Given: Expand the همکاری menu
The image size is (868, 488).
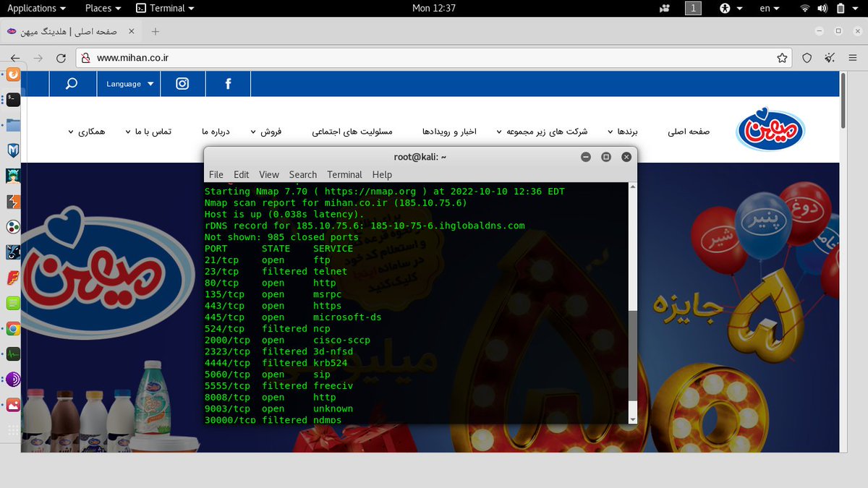Looking at the screenshot, I should [x=86, y=132].
